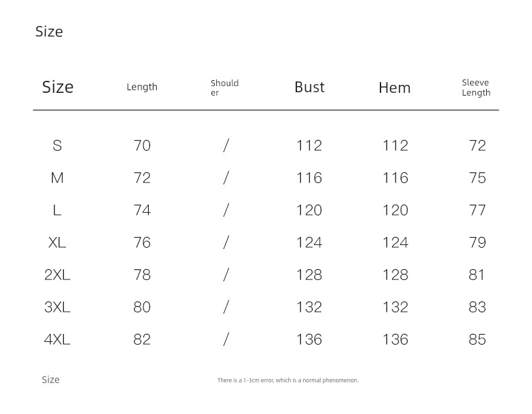Image resolution: width=532 pixels, height=414 pixels.
Task: Click the Length column header
Action: 142,87
